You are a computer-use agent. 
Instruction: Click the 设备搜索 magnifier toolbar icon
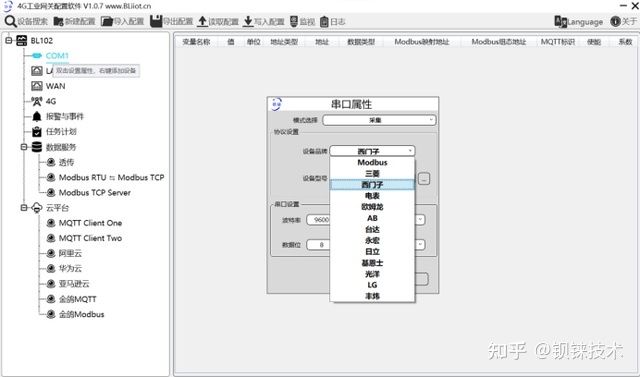(x=11, y=21)
